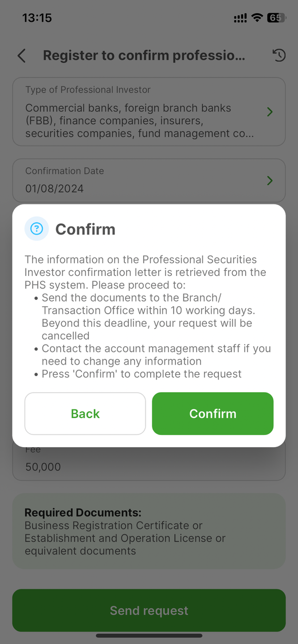Confirm the request in the dialog

(x=213, y=413)
